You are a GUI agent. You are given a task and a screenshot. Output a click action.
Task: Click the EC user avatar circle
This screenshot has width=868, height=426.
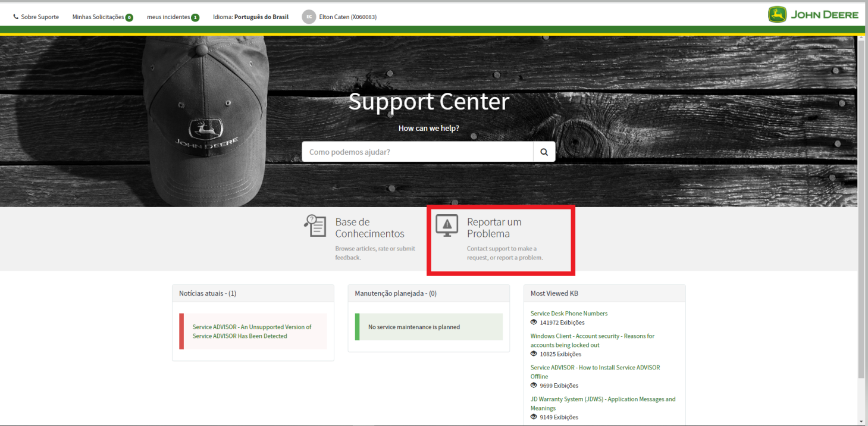pyautogui.click(x=309, y=17)
